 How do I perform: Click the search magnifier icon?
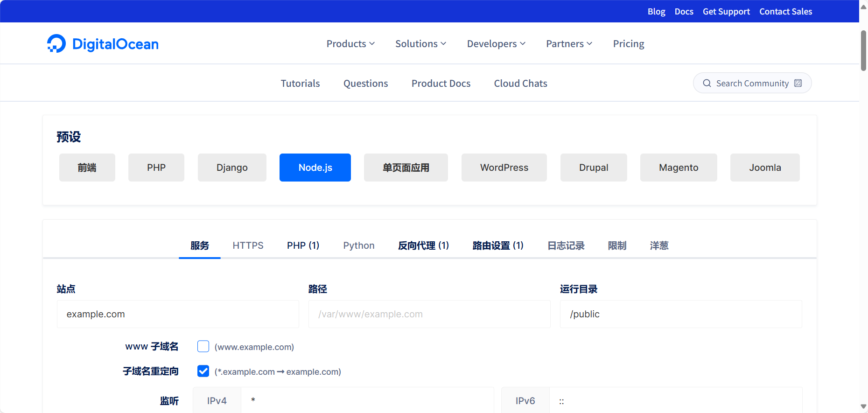pos(707,83)
